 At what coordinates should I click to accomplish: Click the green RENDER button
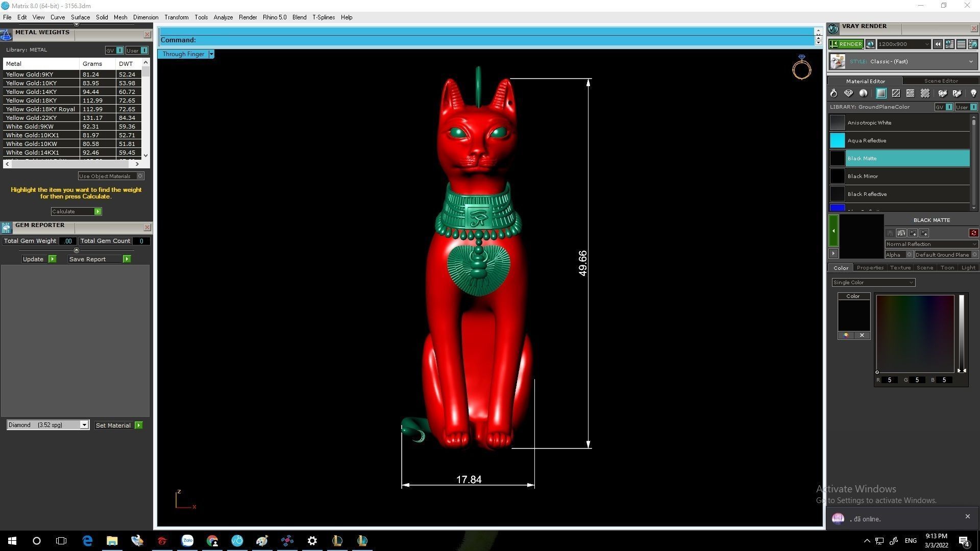coord(846,44)
